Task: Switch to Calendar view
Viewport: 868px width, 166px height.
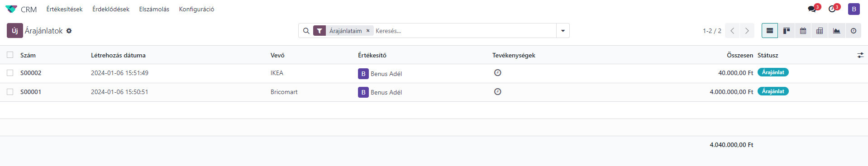Action: coord(803,31)
